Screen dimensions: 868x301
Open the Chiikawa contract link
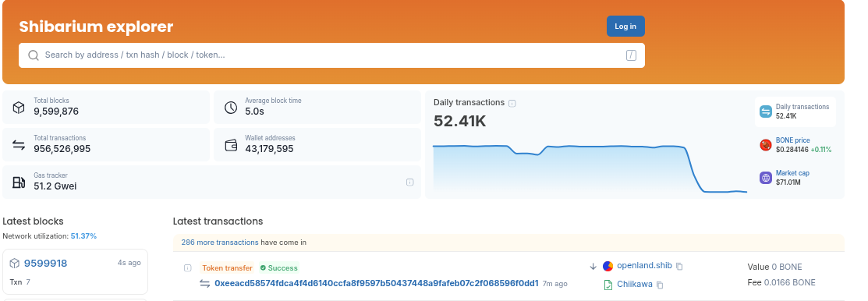[x=634, y=285]
